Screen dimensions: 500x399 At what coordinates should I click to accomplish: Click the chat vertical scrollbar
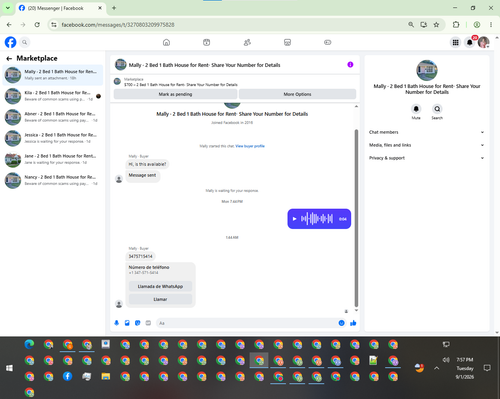[356, 218]
